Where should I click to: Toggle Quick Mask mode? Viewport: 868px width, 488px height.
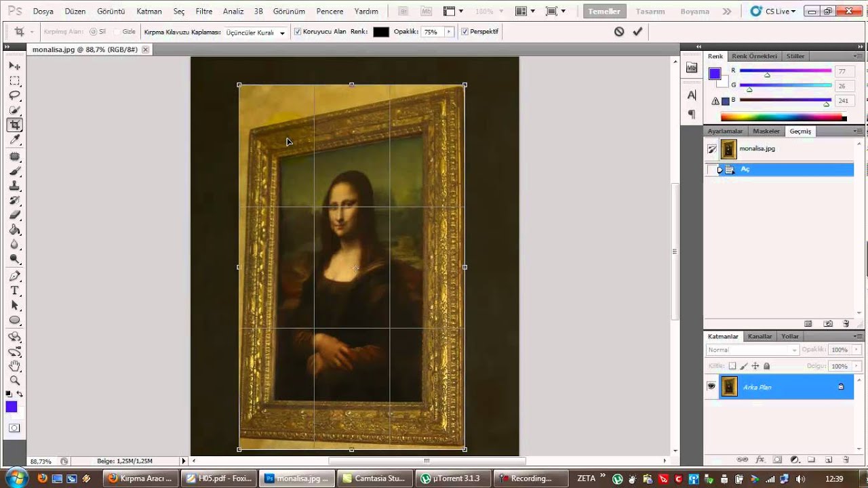click(x=14, y=428)
